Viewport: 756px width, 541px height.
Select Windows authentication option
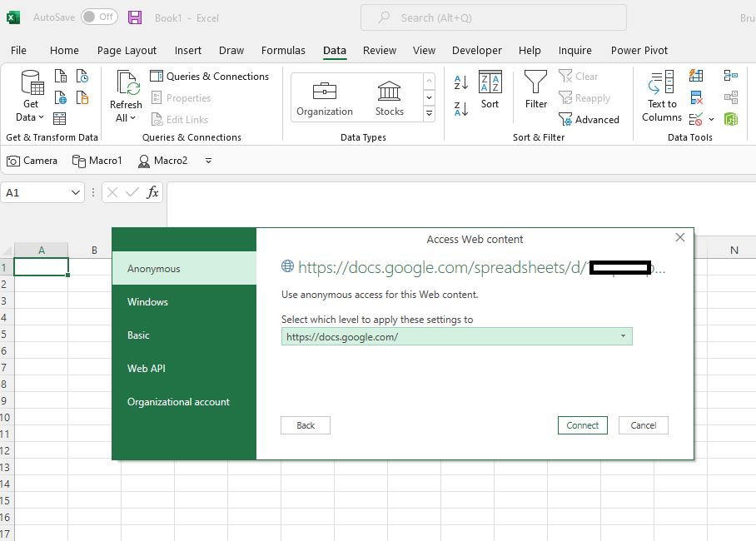click(184, 302)
